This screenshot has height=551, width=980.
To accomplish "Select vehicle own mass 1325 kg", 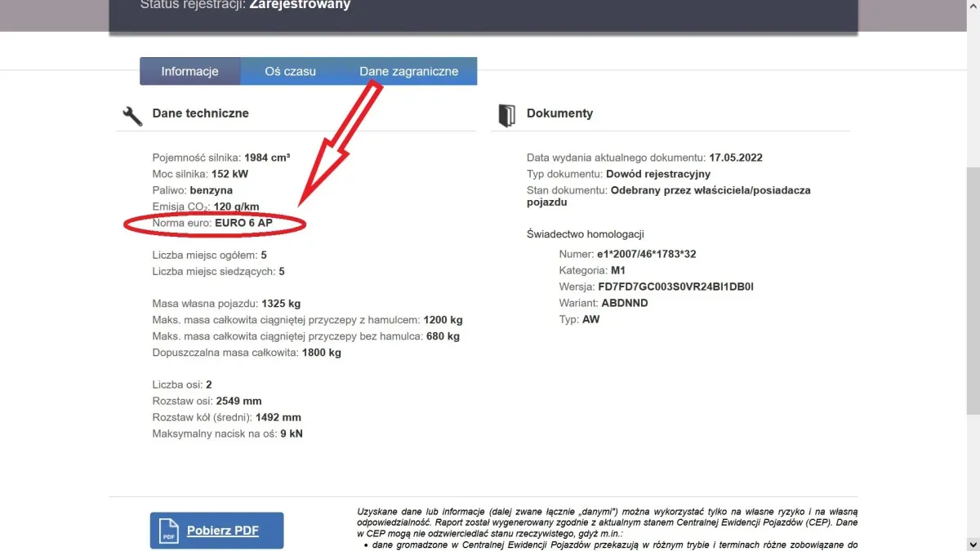I will click(282, 304).
